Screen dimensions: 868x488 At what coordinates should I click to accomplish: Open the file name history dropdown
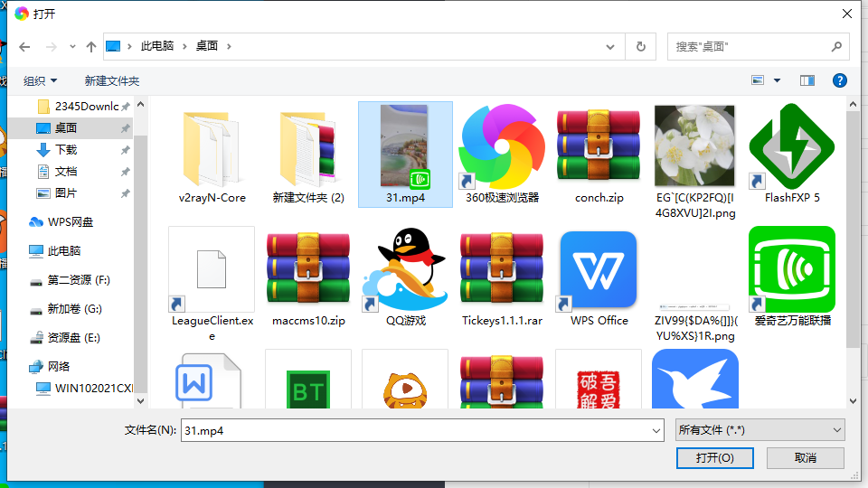coord(656,430)
